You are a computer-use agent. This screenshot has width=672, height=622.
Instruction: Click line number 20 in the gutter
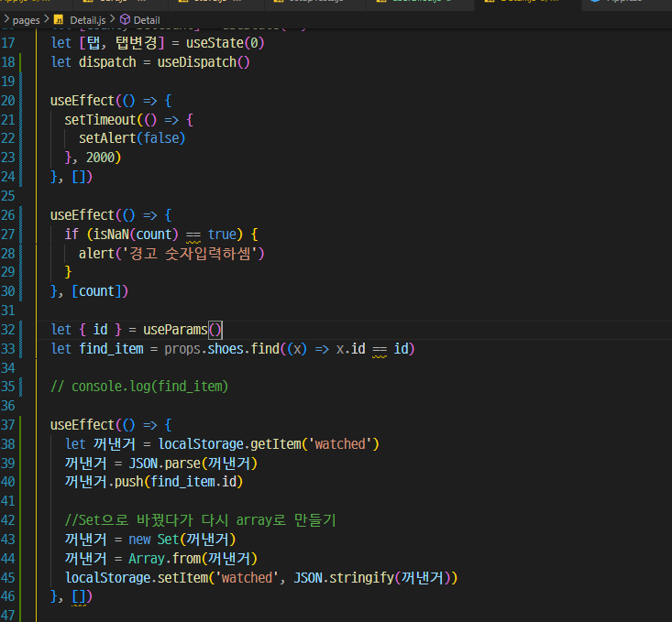(x=7, y=101)
